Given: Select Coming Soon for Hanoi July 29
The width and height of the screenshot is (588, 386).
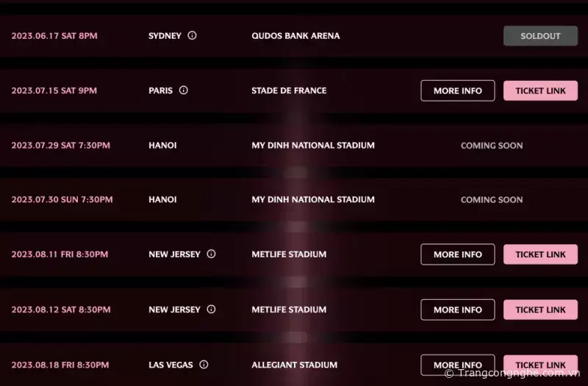Looking at the screenshot, I should pos(492,146).
